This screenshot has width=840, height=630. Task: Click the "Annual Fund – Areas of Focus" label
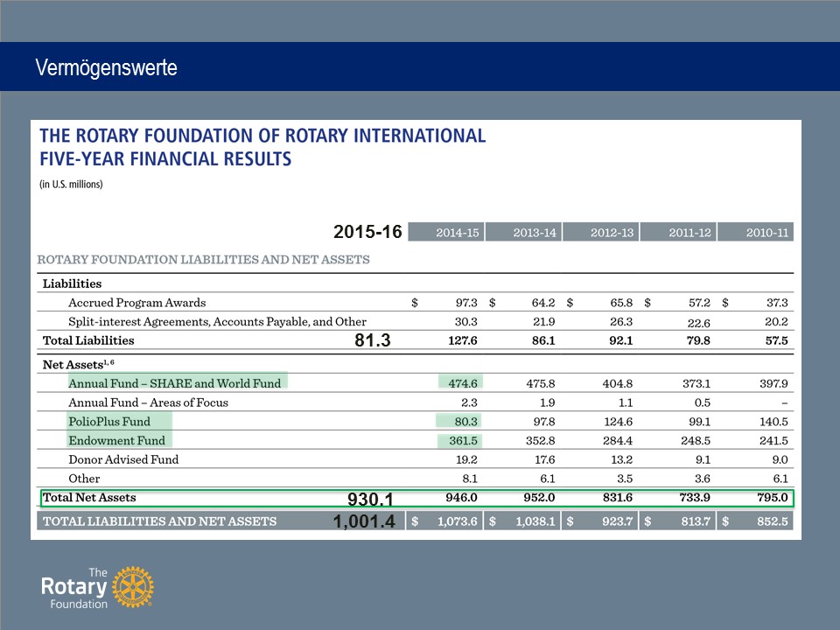tap(149, 402)
